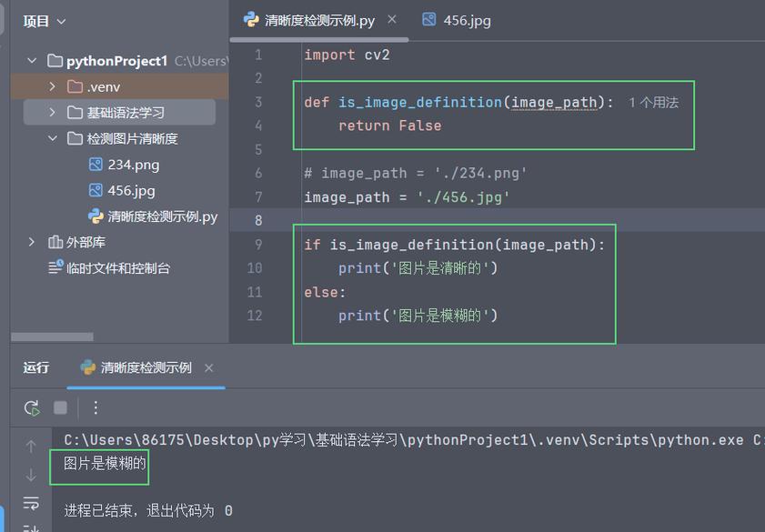
Task: Click the print('图片是模糊的') statement
Action: click(418, 316)
